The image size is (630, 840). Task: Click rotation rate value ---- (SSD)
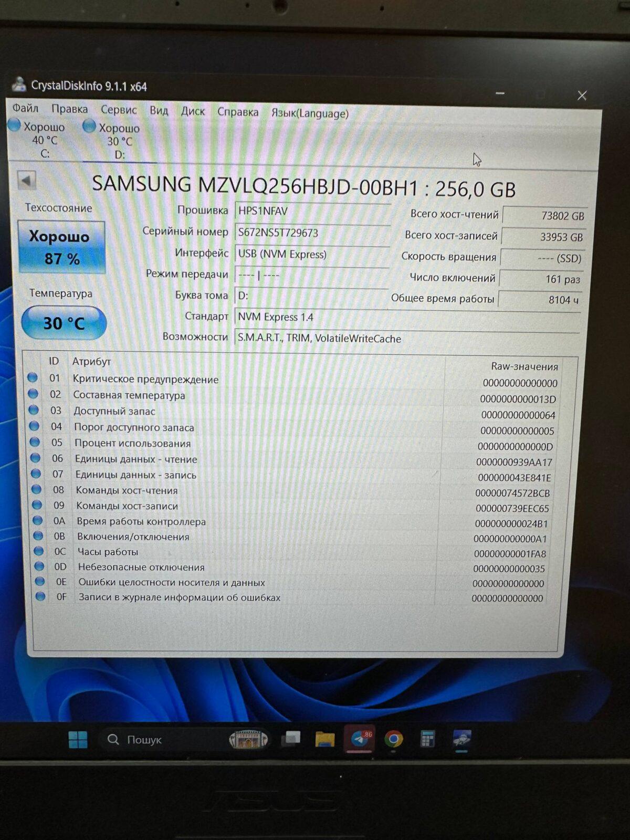pos(542,258)
